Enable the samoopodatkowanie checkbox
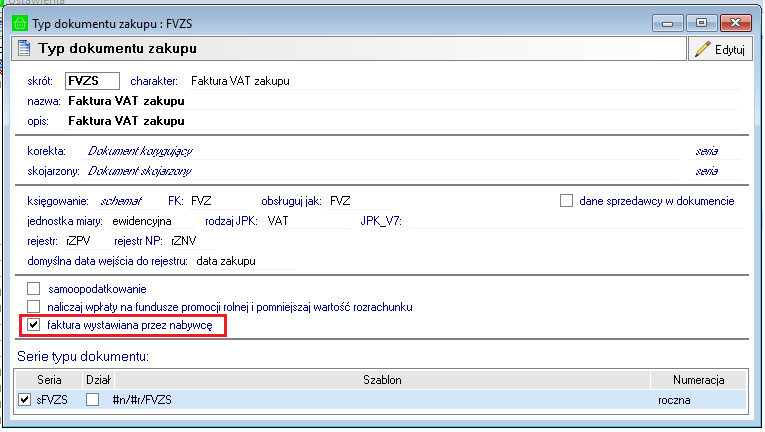Viewport: 765px width, 432px height. (35, 289)
